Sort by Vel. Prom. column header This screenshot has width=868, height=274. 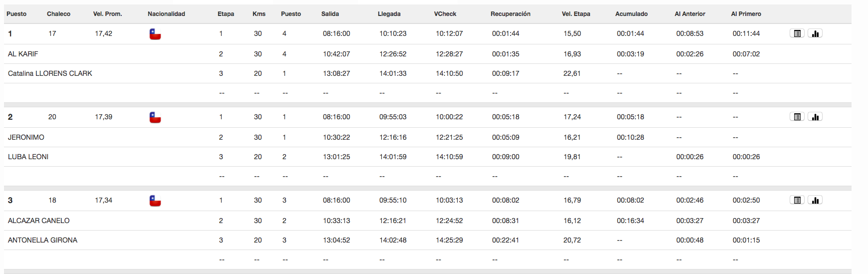[107, 14]
